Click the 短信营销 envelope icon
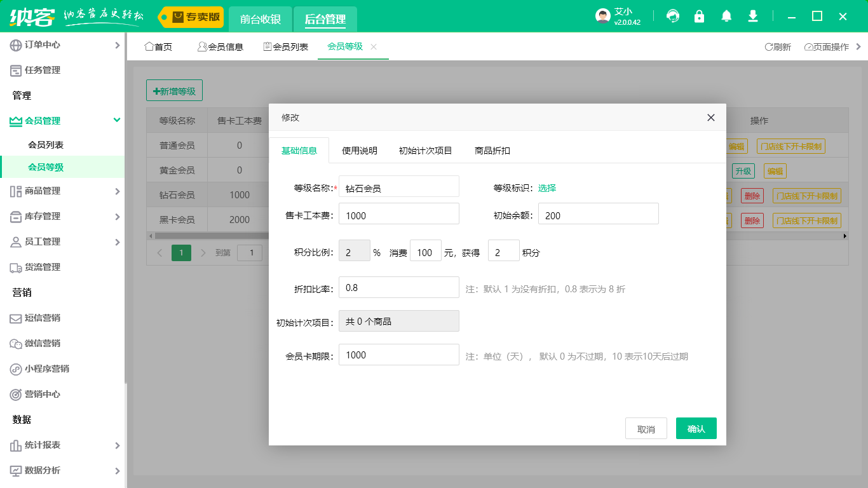868x488 pixels. [x=14, y=318]
